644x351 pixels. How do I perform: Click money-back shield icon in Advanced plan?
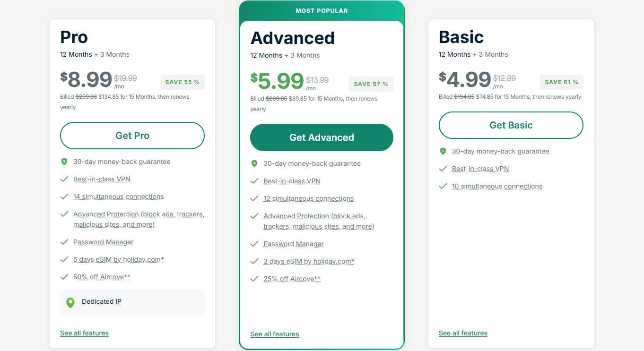pyautogui.click(x=254, y=163)
